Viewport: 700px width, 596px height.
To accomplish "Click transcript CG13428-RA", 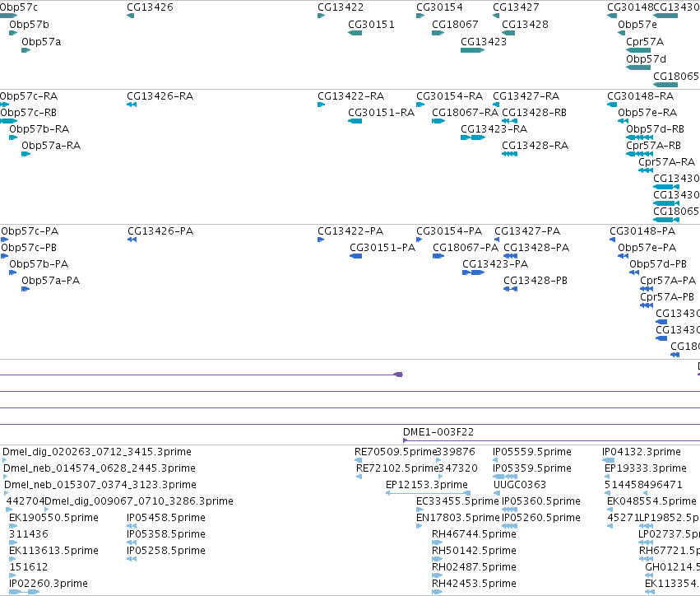I will coord(535,146).
